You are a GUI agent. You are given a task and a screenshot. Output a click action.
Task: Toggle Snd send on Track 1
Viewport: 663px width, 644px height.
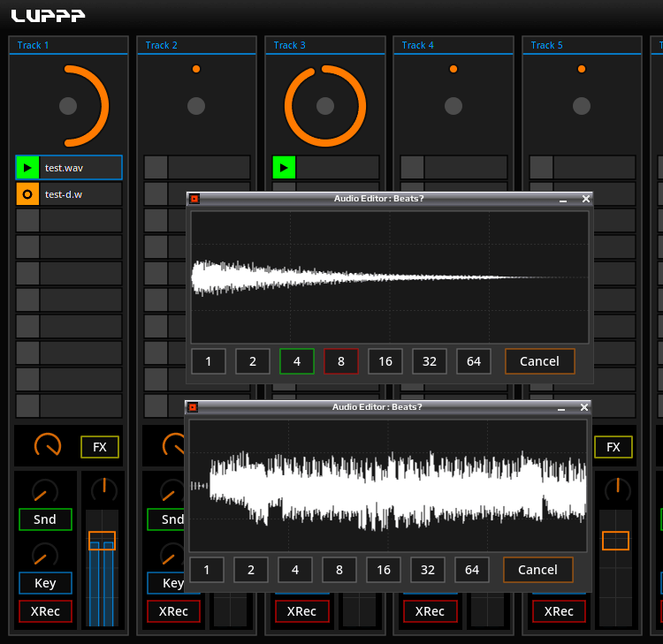point(45,519)
